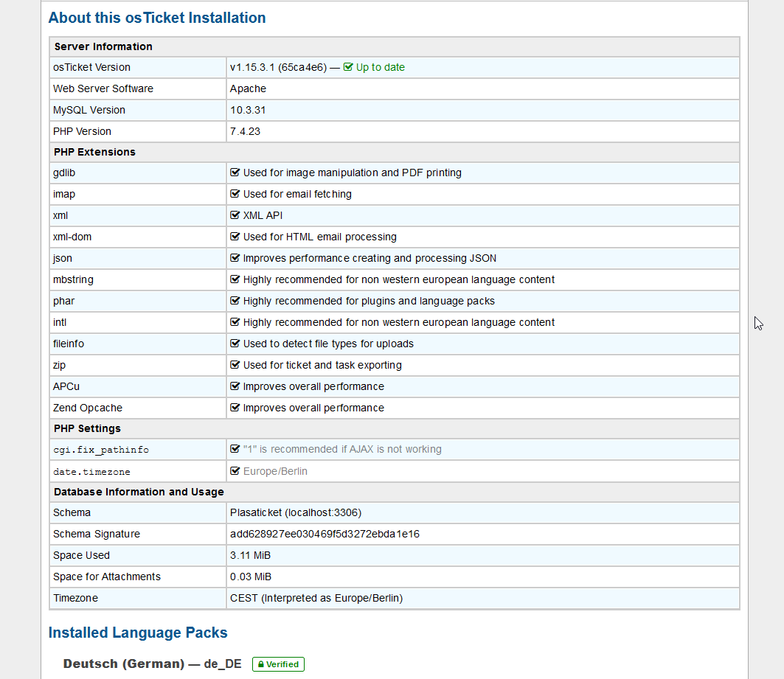The height and width of the screenshot is (679, 784).
Task: Click the check icon in the imap row
Action: click(x=235, y=194)
